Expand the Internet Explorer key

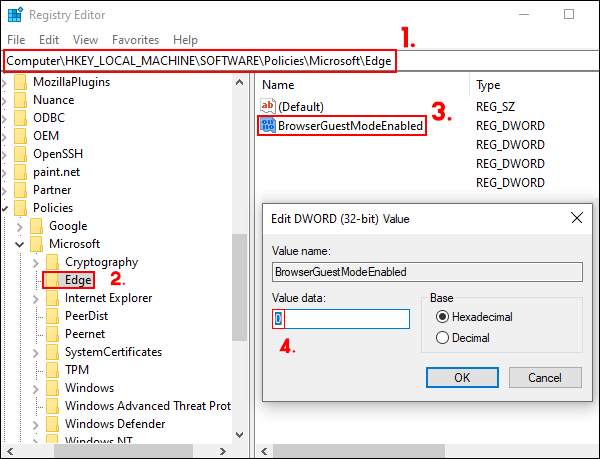point(36,299)
